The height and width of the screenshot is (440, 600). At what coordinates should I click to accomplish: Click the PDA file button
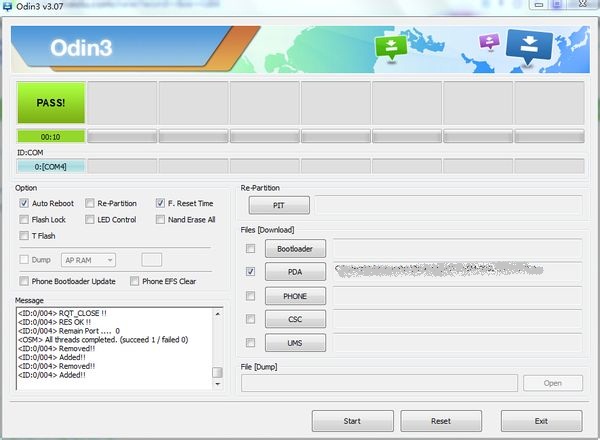coord(295,272)
